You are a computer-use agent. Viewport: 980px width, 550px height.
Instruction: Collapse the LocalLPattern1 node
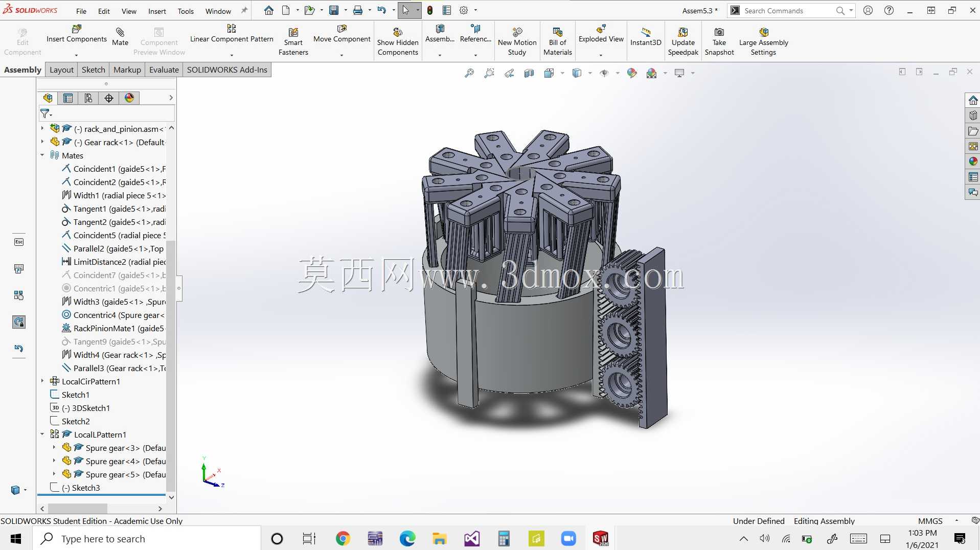coord(42,434)
